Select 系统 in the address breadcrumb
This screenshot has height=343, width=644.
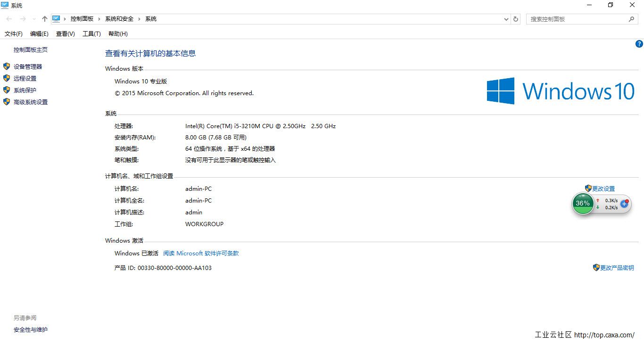(151, 19)
